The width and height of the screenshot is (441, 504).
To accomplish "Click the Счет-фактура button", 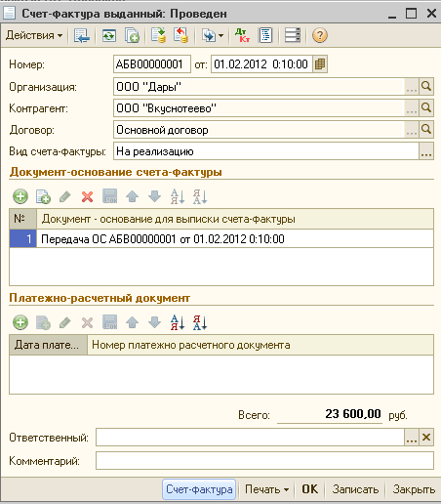I will pyautogui.click(x=199, y=489).
